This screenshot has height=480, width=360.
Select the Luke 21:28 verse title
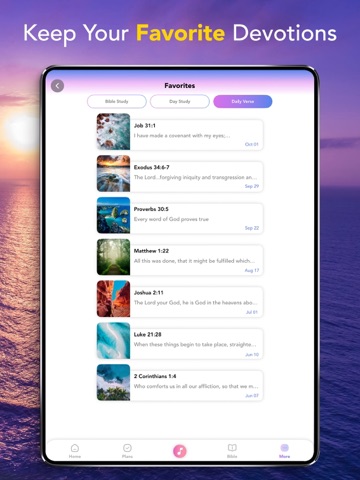tap(147, 334)
